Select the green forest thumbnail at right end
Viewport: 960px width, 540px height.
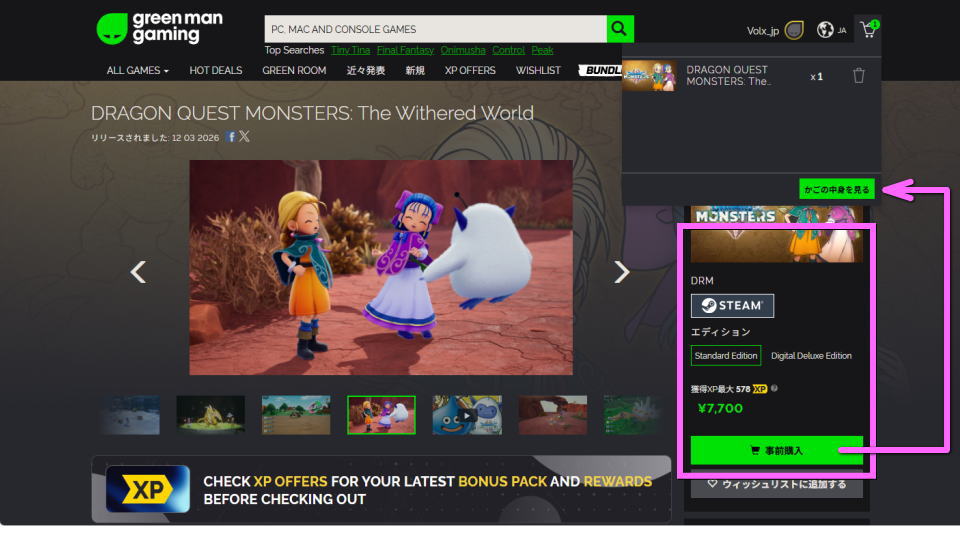point(633,415)
